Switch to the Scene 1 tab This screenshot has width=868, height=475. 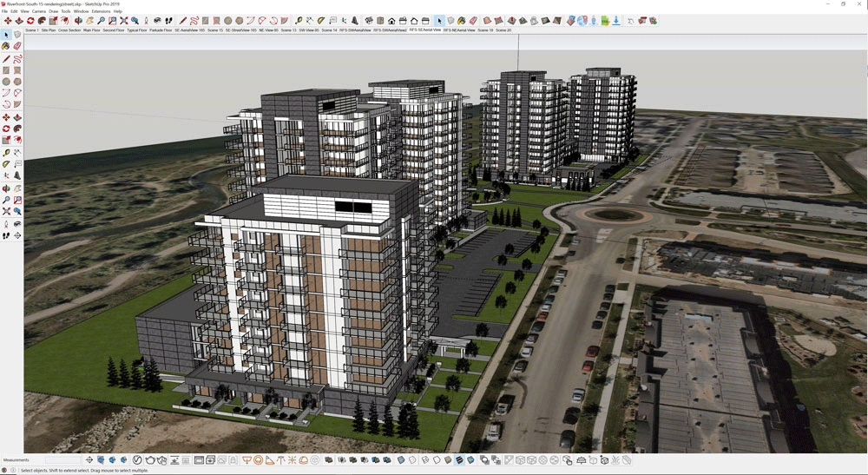32,30
